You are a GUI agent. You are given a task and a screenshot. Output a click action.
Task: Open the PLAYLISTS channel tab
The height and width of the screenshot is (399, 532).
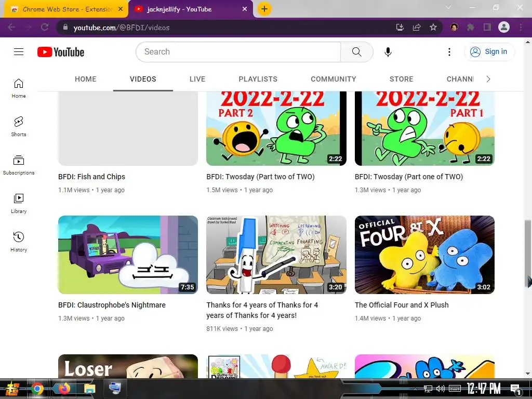[258, 79]
